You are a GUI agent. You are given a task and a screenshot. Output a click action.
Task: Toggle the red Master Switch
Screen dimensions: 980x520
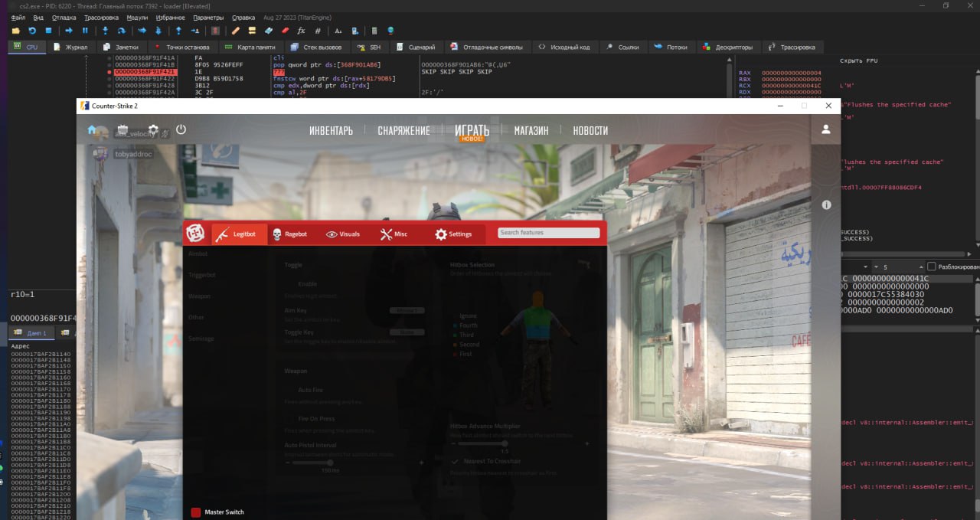click(x=195, y=512)
